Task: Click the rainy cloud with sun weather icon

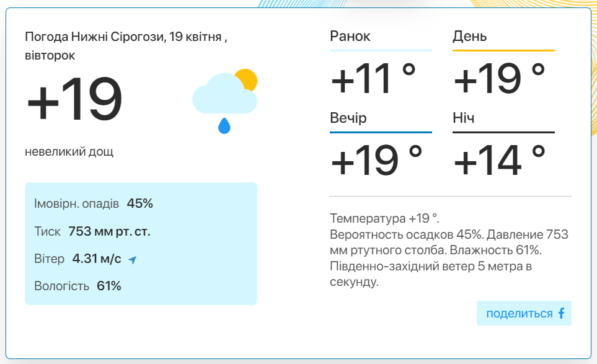Action: [224, 101]
